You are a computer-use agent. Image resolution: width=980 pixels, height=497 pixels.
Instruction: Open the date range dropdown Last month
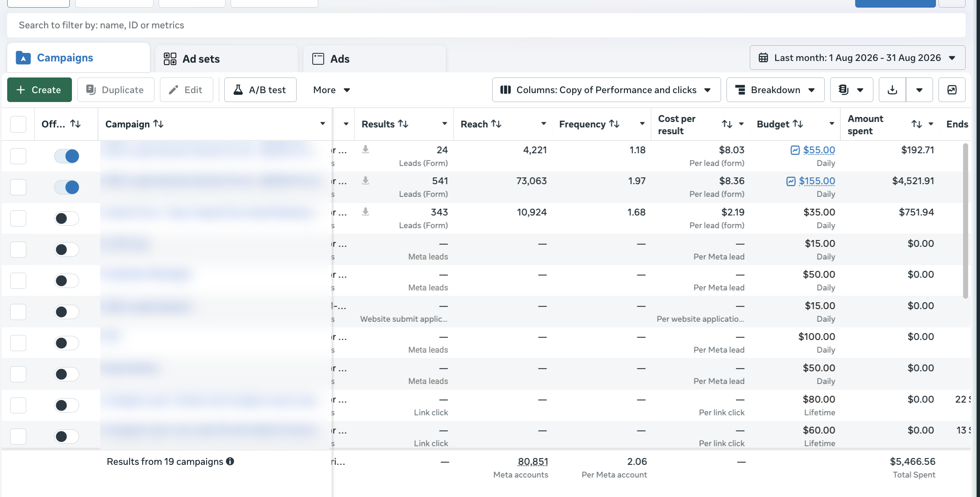pyautogui.click(x=857, y=58)
